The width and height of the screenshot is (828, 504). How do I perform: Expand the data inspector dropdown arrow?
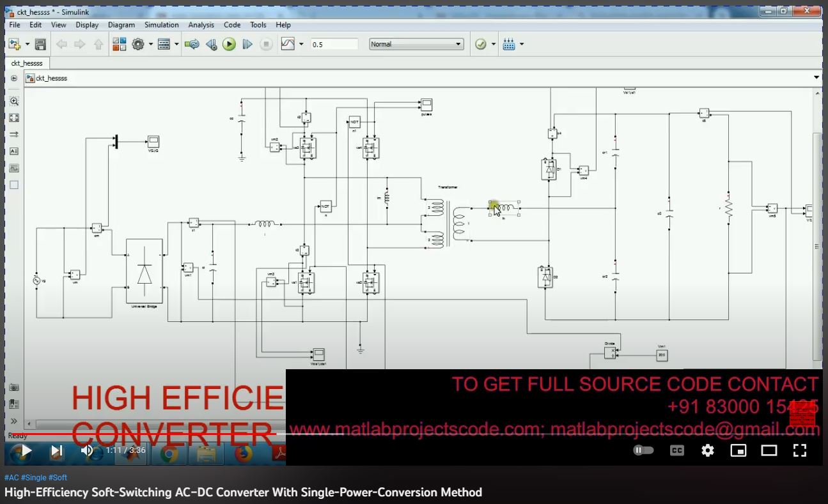coord(301,44)
